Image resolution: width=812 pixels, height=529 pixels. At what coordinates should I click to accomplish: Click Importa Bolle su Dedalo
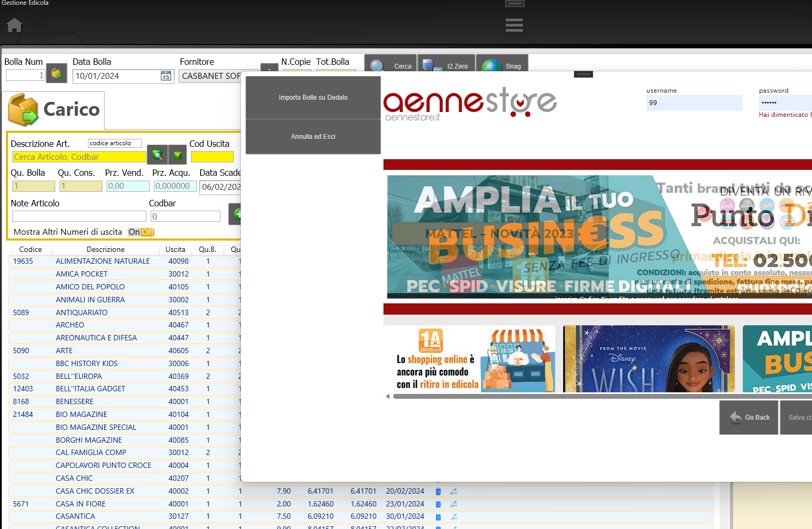tap(313, 98)
